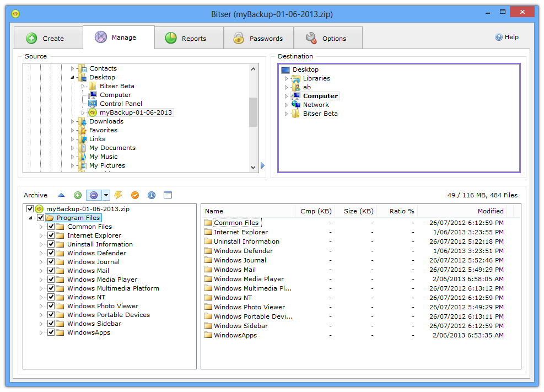Image resolution: width=544 pixels, height=392 pixels.
Task: Click the blue arrow between Source and Destination
Action: coord(263,165)
